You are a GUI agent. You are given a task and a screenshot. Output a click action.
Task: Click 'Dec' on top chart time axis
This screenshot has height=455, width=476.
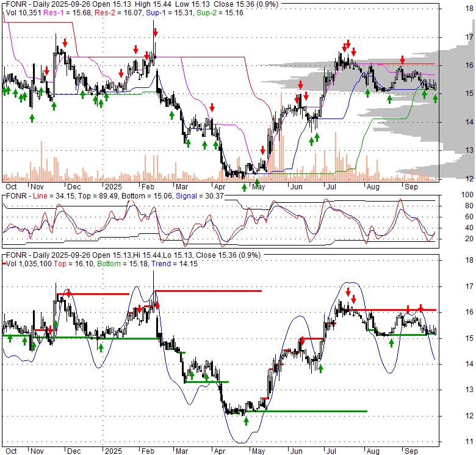(74, 187)
